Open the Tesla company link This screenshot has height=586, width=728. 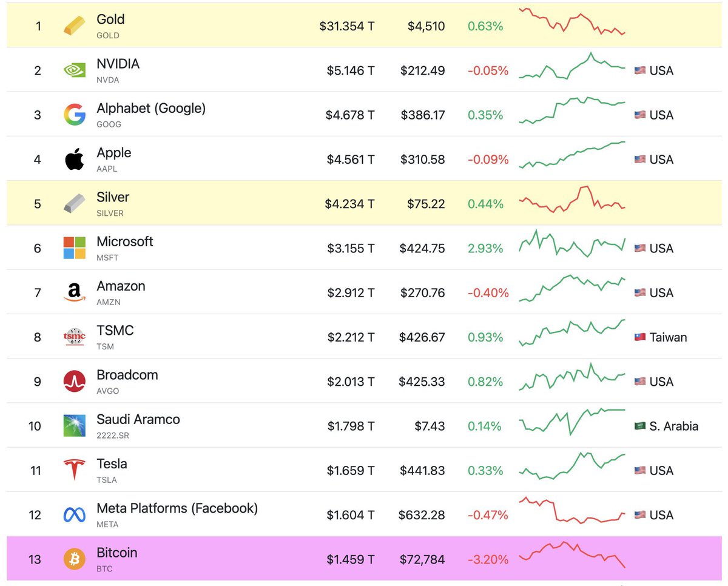click(112, 464)
